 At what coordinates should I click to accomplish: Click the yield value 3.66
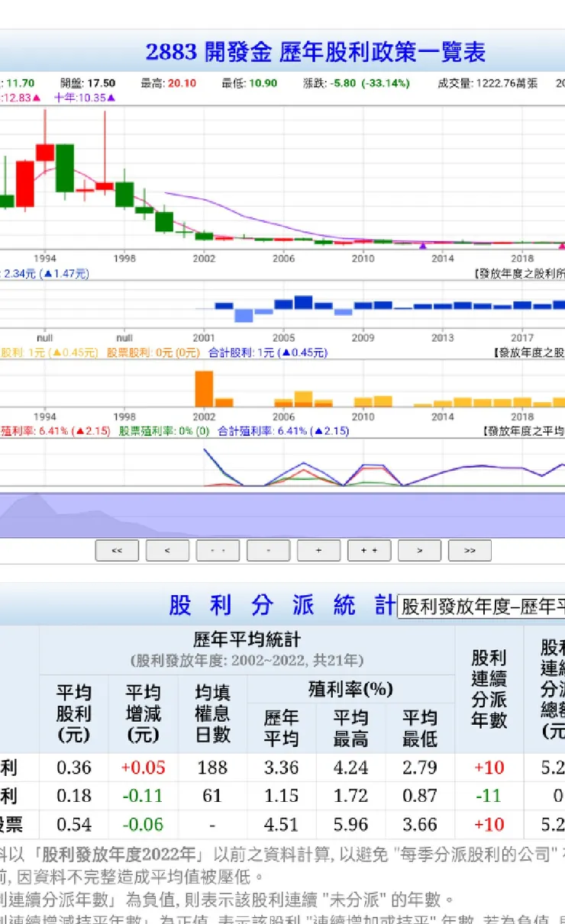pos(420,825)
